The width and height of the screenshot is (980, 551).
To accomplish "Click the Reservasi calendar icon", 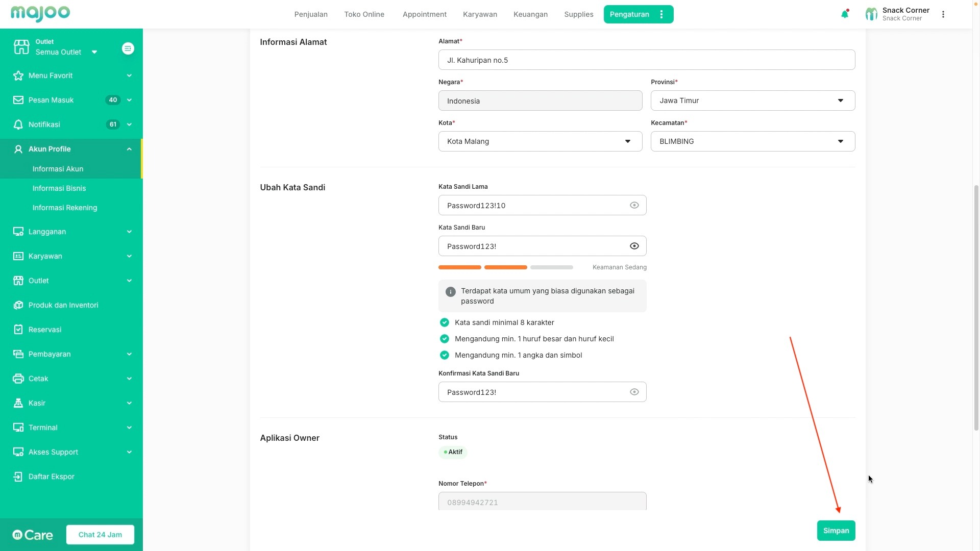I will [x=18, y=330].
